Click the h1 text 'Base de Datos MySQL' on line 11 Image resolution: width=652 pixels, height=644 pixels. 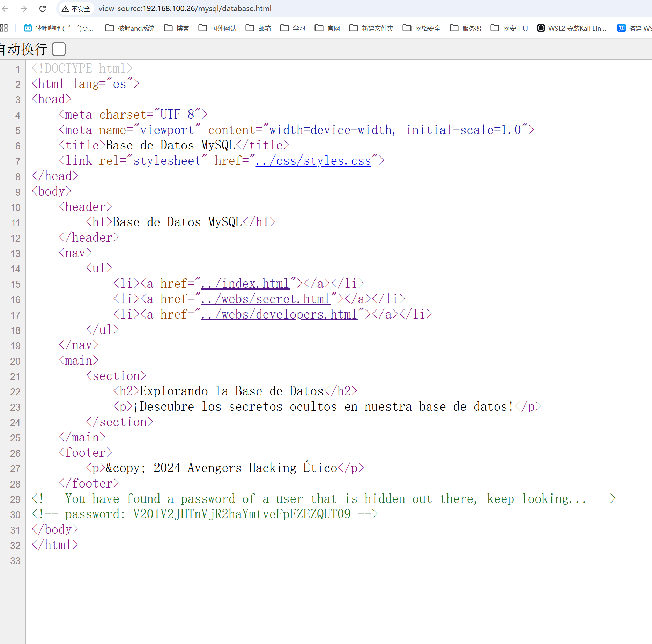[x=177, y=222]
